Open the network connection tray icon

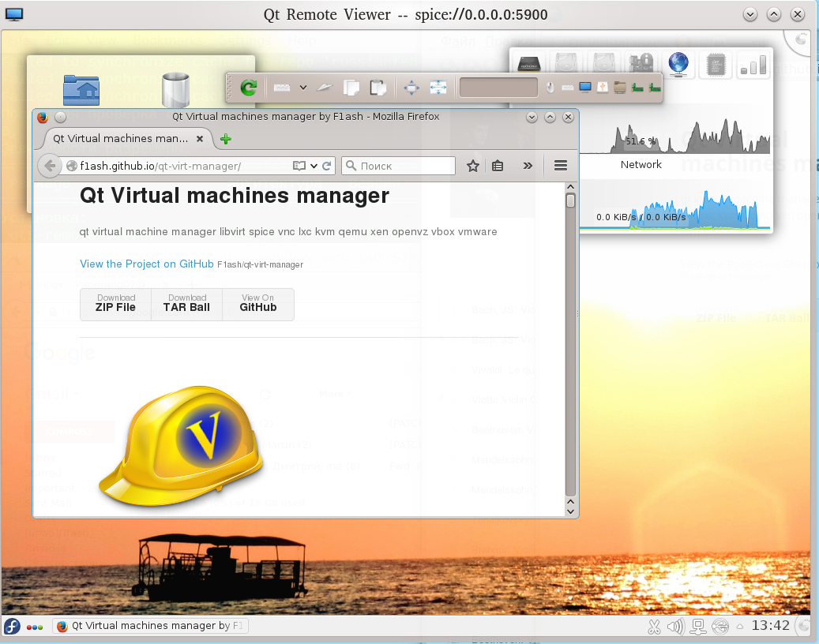coord(698,627)
